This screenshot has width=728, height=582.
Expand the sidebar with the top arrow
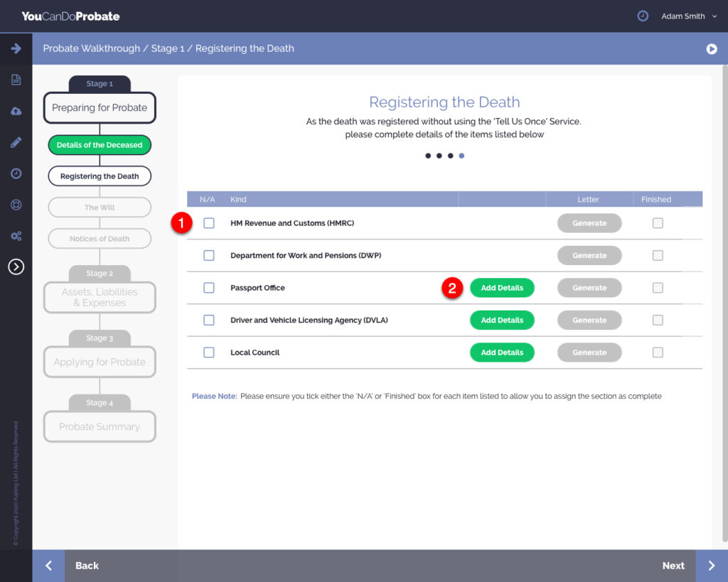(16, 48)
